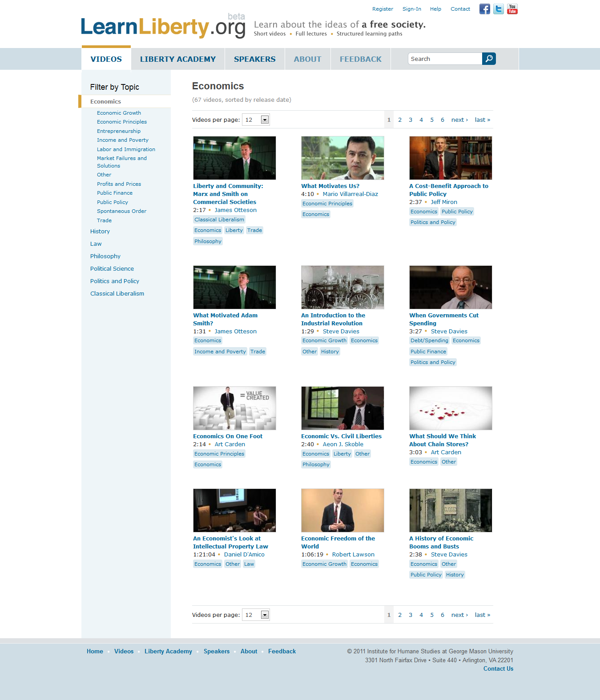Open 'What Motivated Adam Smith?' title link
This screenshot has height=700, width=600.
point(225,319)
